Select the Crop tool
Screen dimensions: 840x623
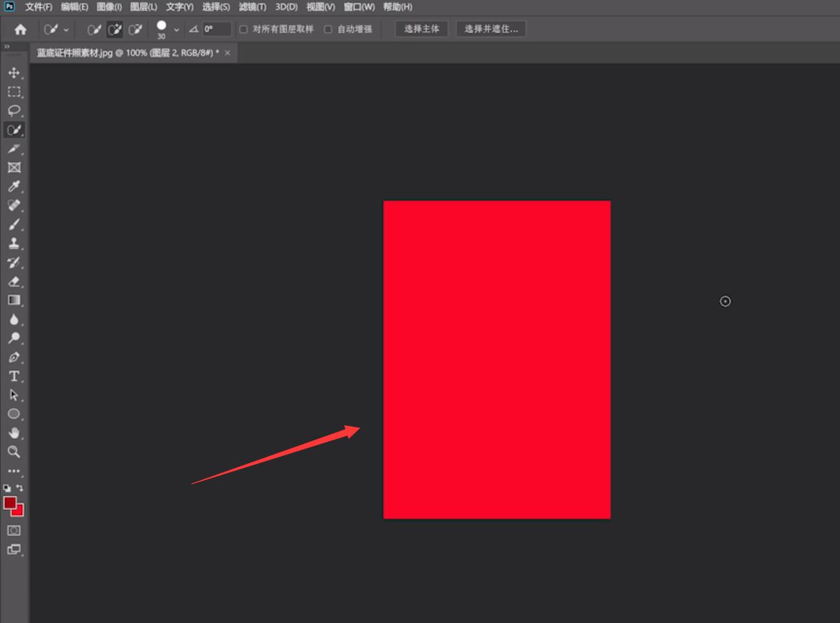tap(14, 148)
